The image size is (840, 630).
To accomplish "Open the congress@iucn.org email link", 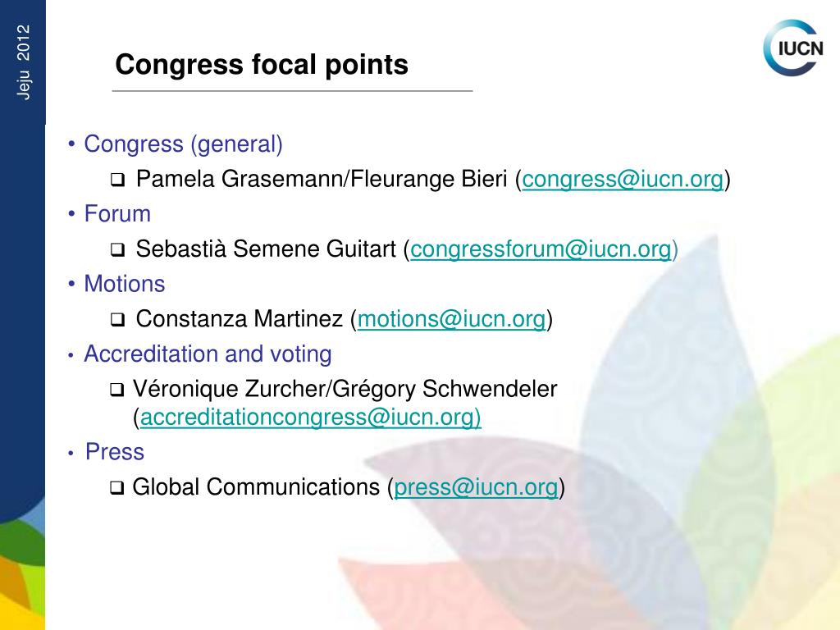I will click(x=623, y=180).
